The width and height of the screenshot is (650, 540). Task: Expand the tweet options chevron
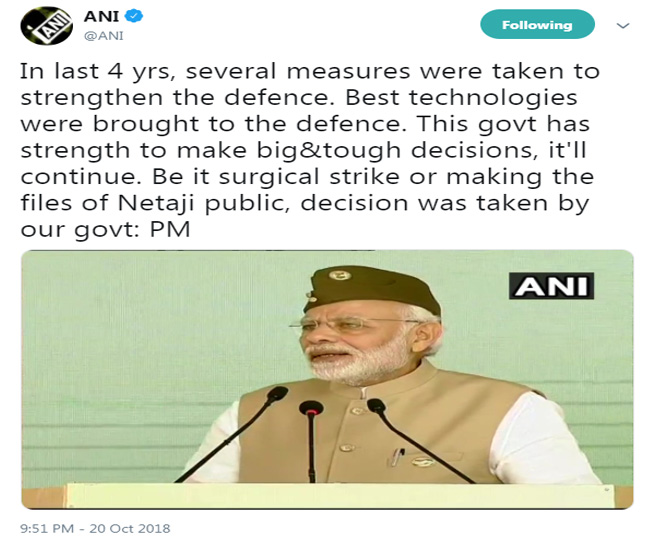[x=623, y=26]
